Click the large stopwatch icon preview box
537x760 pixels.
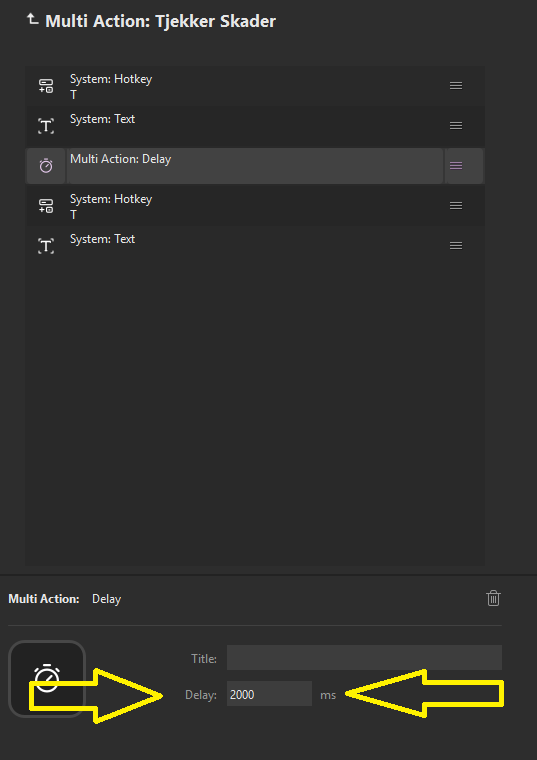click(x=47, y=679)
